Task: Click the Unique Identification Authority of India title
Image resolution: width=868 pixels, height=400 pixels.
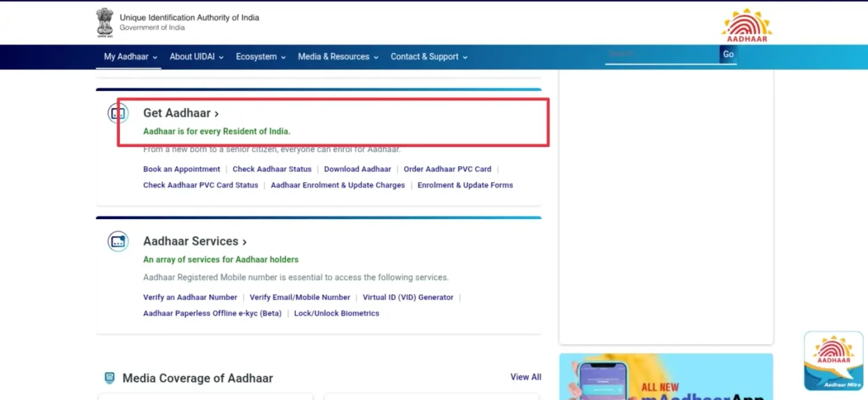Action: coord(189,18)
